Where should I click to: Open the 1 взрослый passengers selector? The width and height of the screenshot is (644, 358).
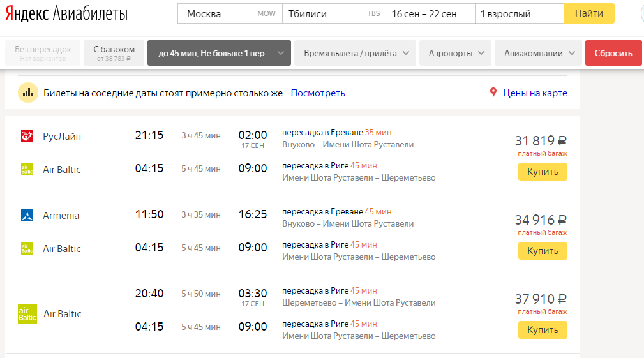519,13
